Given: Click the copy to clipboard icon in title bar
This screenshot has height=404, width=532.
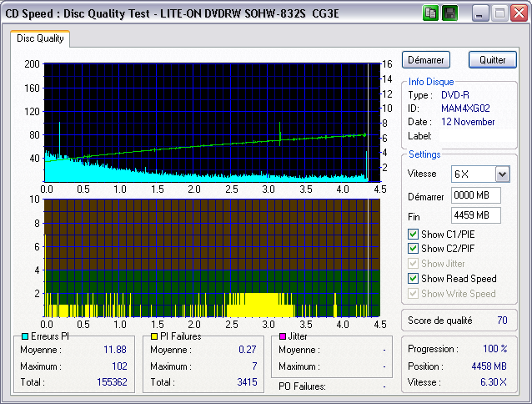Looking at the screenshot, I should [x=430, y=13].
